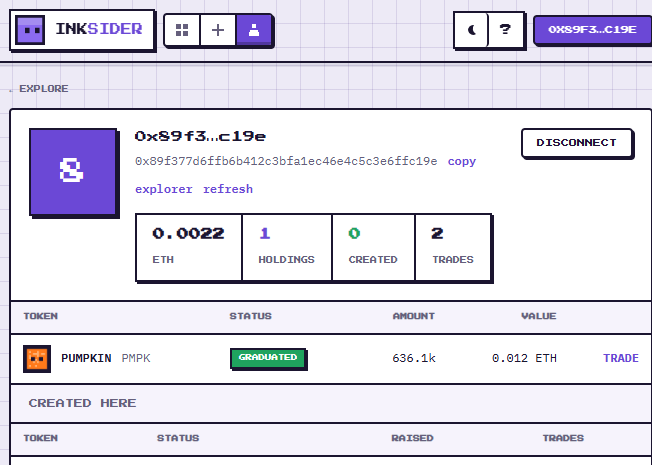Select the full wallet address text
Image resolution: width=652 pixels, height=465 pixels.
(286, 161)
